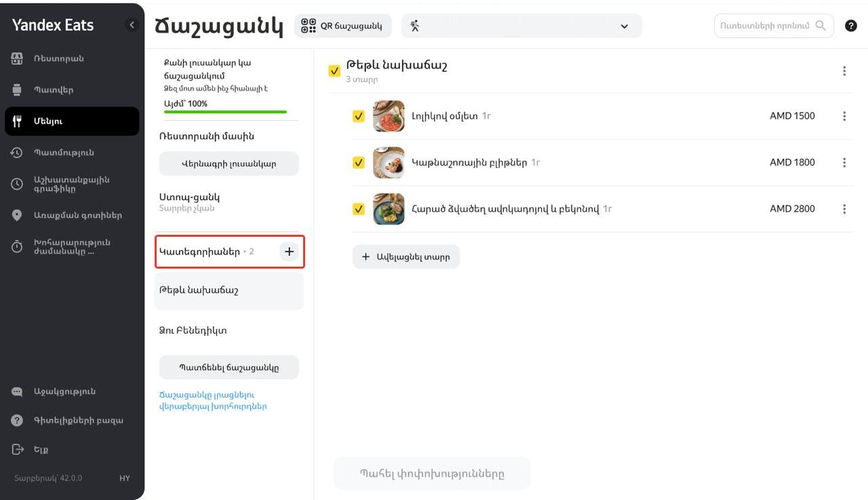Collapse the sidebar with the chevron arrow

pyautogui.click(x=132, y=25)
